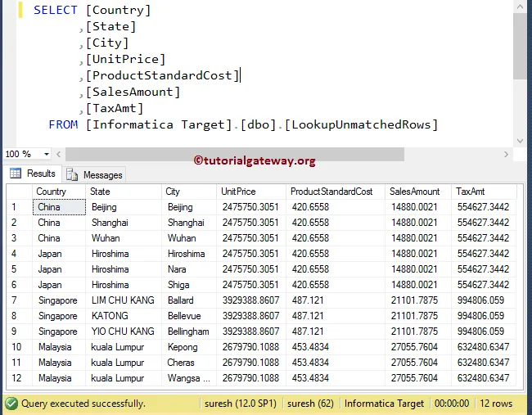Image resolution: width=532 pixels, height=415 pixels.
Task: Click the Bellingham city cell
Action: coord(189,332)
